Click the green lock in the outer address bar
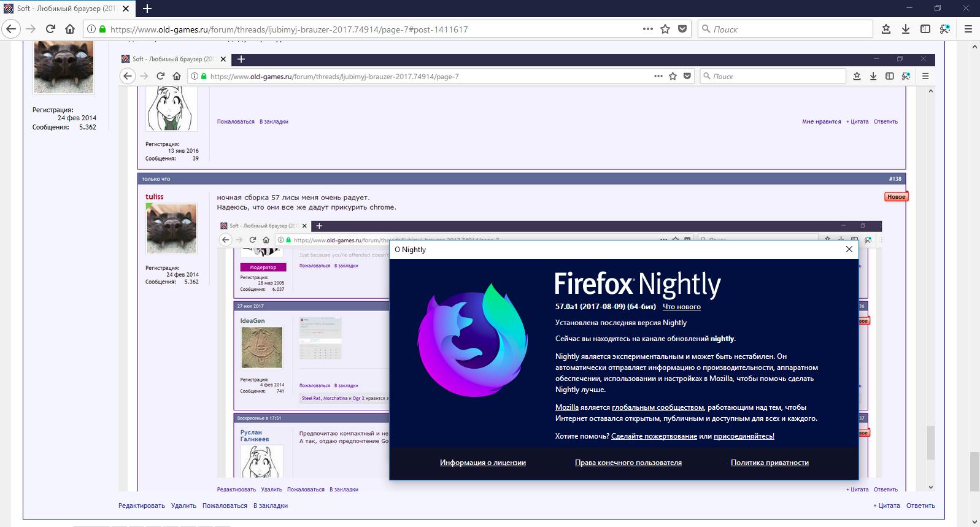The image size is (980, 527). (x=102, y=29)
